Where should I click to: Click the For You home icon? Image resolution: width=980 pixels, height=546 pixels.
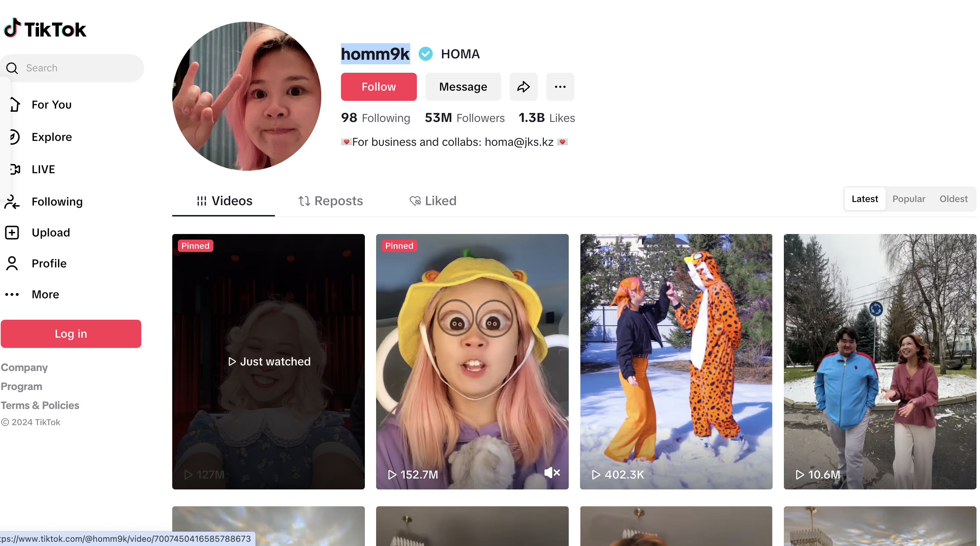pyautogui.click(x=14, y=105)
